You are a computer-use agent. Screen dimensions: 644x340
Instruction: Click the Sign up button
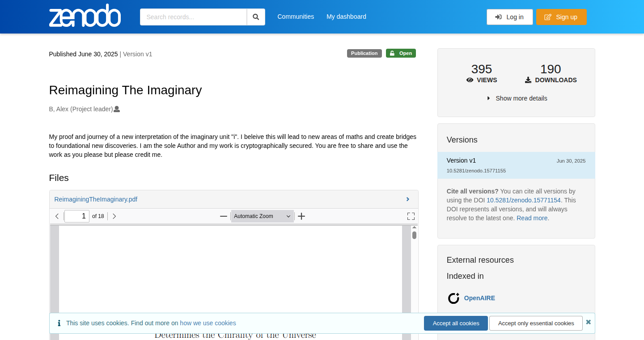coord(561,17)
